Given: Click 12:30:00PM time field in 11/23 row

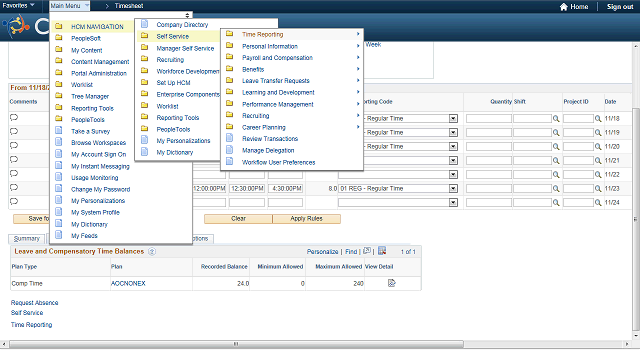Looking at the screenshot, I should pos(247,189).
